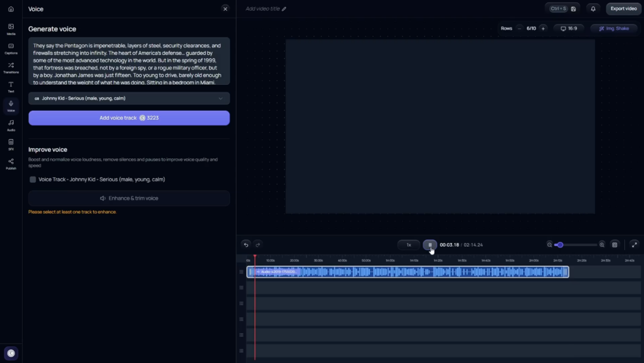Image resolution: width=644 pixels, height=363 pixels.
Task: Zoom out the timeline
Action: click(550, 245)
